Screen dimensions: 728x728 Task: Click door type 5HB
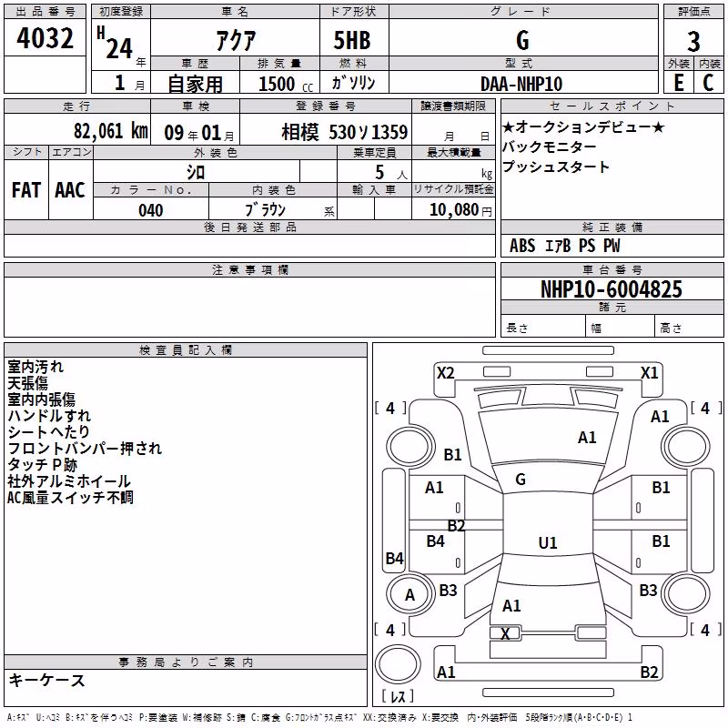[x=352, y=40]
